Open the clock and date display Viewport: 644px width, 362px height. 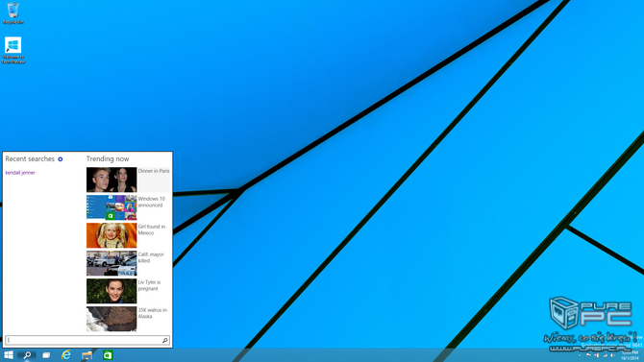point(630,355)
